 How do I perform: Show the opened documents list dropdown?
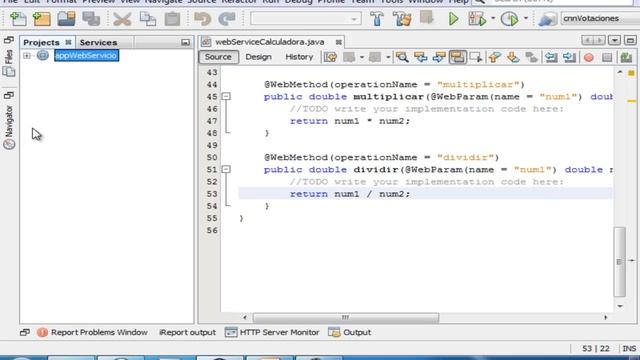[x=614, y=40]
